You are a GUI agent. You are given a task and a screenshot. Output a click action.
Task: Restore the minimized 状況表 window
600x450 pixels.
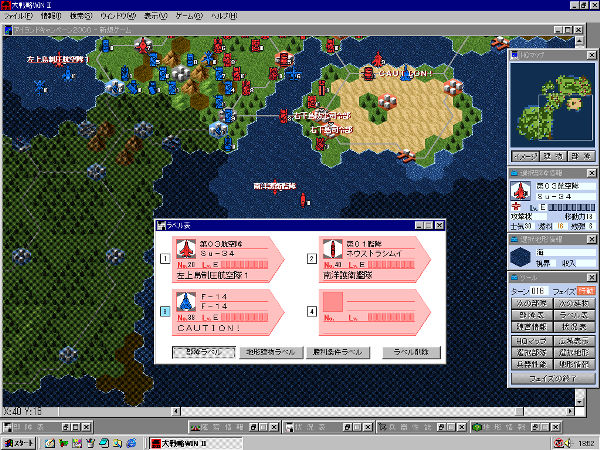tap(347, 427)
